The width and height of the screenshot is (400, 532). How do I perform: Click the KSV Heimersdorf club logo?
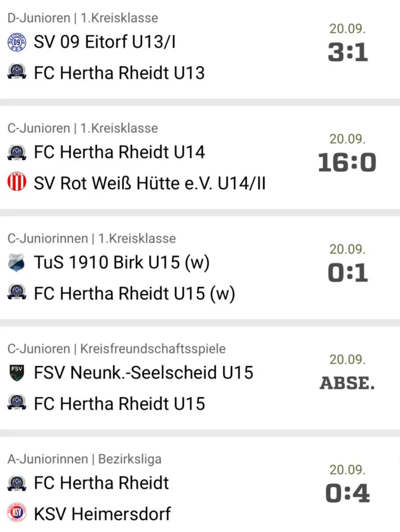click(17, 514)
